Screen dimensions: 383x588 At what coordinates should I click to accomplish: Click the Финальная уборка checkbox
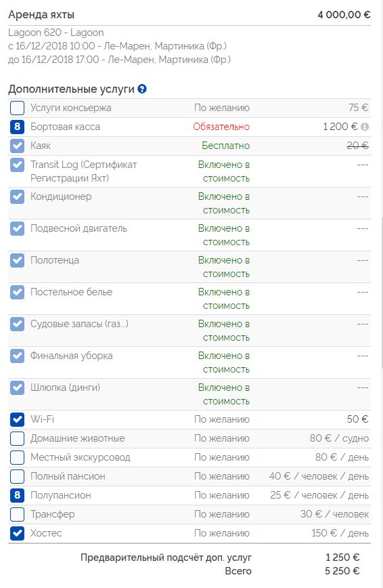click(17, 356)
